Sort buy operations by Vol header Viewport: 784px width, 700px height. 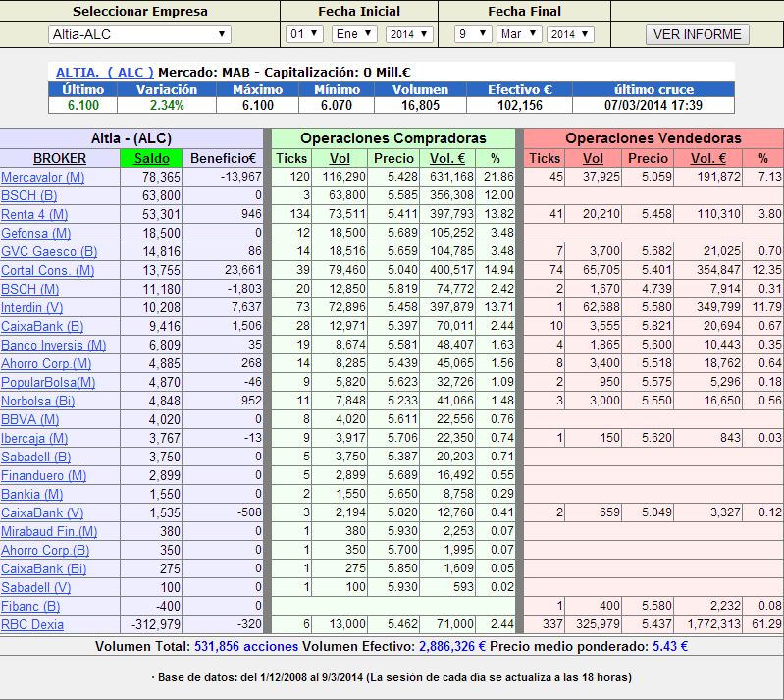[340, 158]
